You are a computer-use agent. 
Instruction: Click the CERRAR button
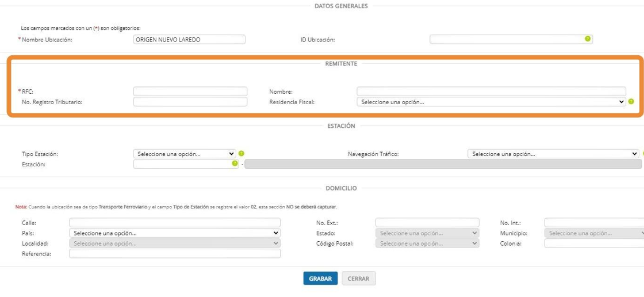point(358,279)
